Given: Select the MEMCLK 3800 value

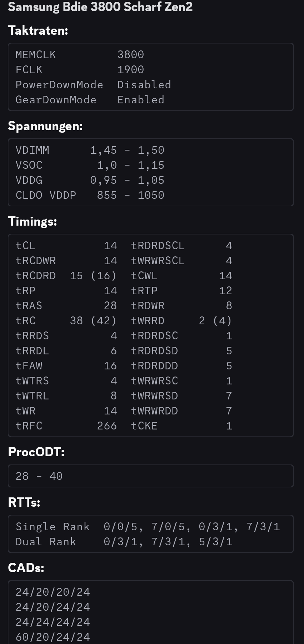Looking at the screenshot, I should coord(131,54).
